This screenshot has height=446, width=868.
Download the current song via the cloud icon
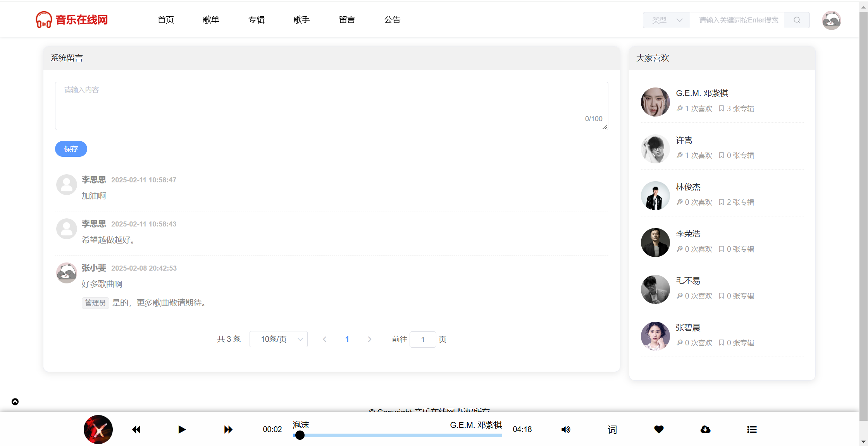[x=705, y=429]
